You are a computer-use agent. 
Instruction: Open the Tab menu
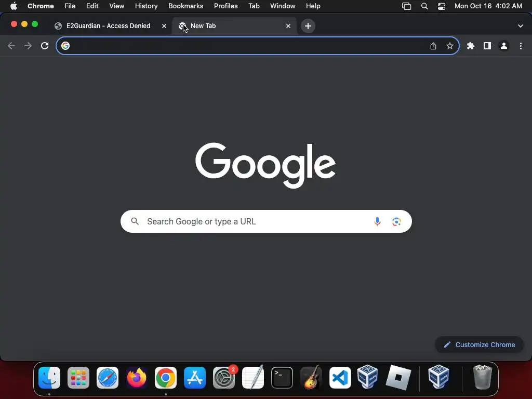click(254, 6)
